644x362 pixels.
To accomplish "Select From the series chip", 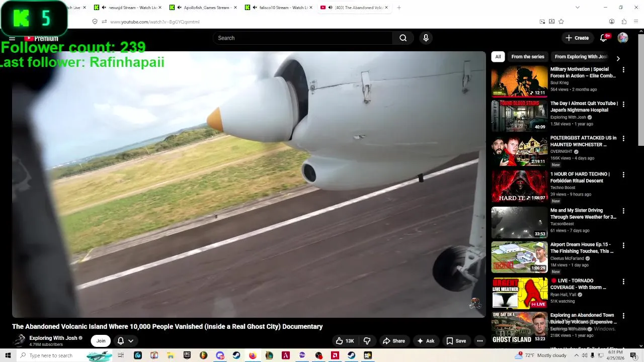I will click(528, 57).
